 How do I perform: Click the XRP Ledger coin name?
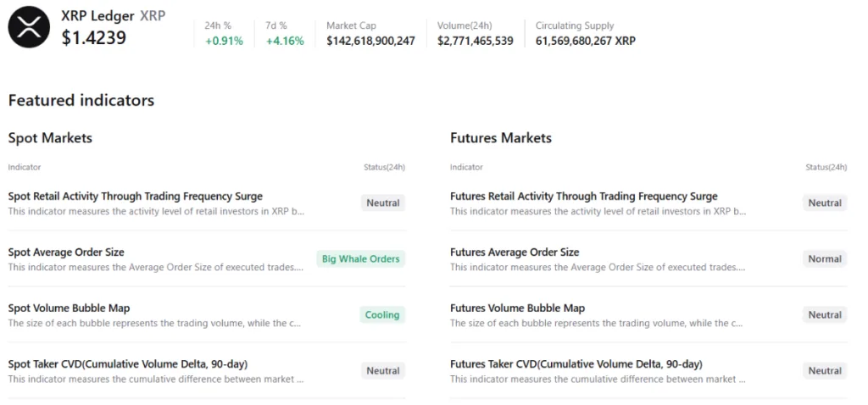[98, 15]
